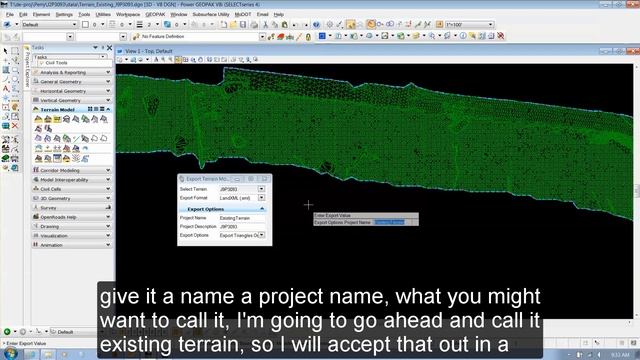
Task: Click the highlighted cursor prompt Project Name field
Action: (x=390, y=222)
